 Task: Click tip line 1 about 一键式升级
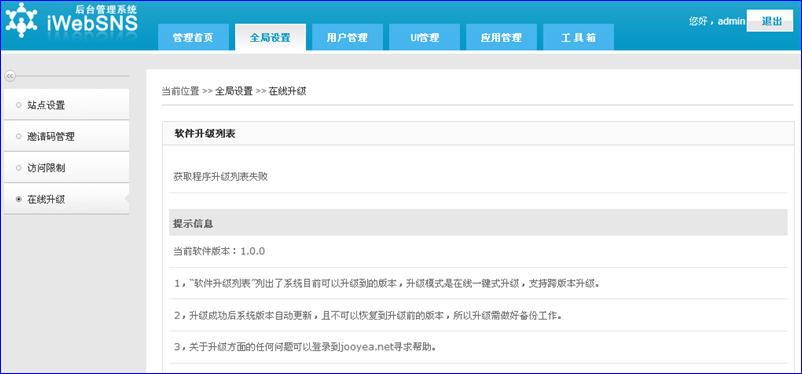pos(386,283)
